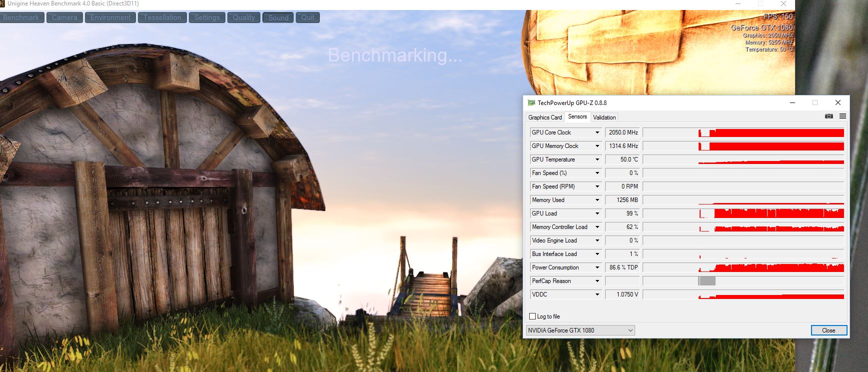Click the 1256 MB memory used value

point(623,200)
